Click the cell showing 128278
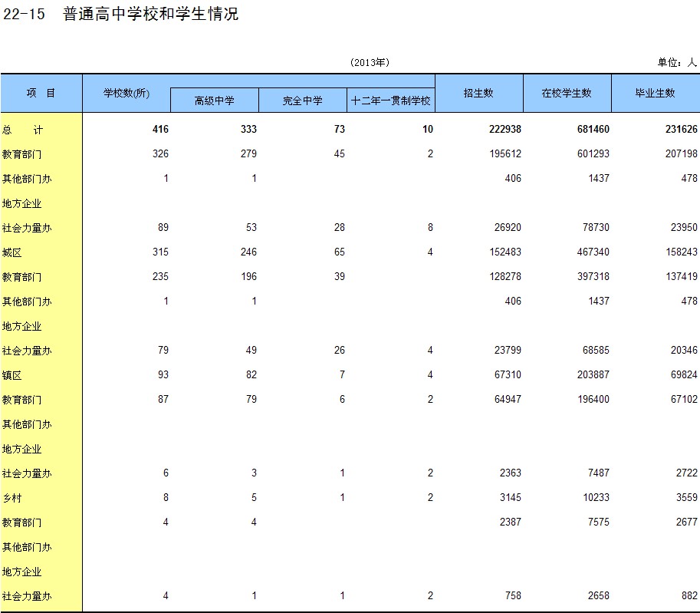The width and height of the screenshot is (700, 613). click(x=505, y=277)
